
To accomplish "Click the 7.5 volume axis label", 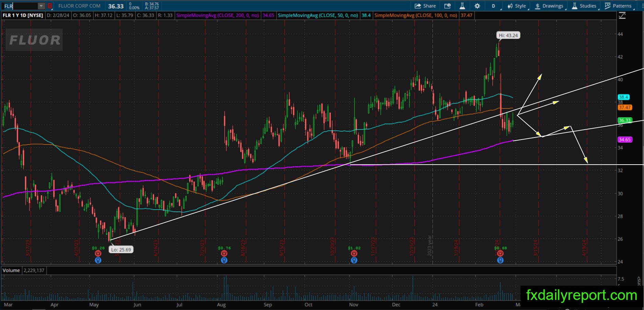I will 621,279.
